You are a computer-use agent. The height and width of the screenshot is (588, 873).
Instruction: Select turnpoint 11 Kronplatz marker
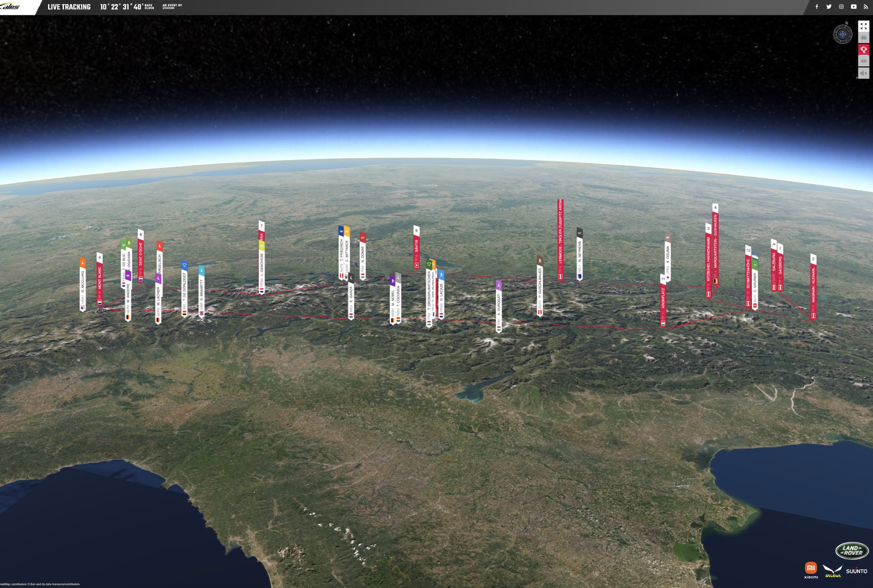(663, 300)
